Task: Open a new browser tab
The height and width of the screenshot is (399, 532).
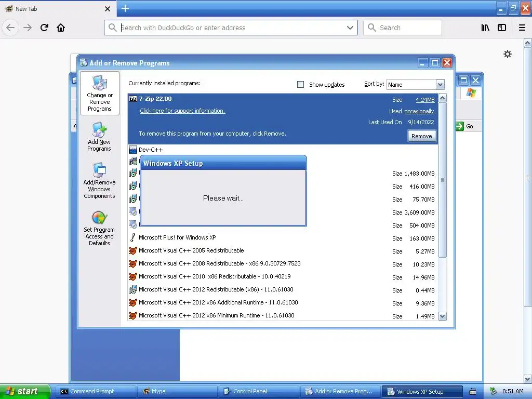Action: tap(125, 8)
